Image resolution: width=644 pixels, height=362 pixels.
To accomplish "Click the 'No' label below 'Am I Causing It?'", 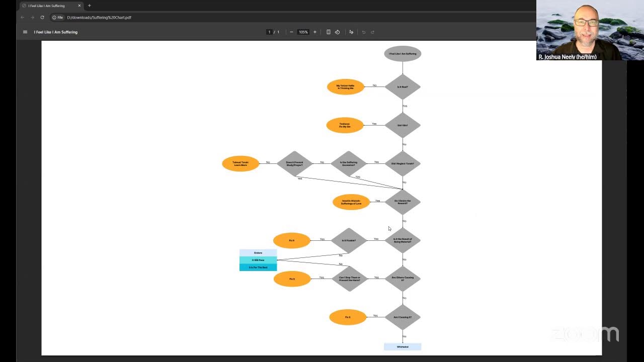I will pyautogui.click(x=405, y=336).
